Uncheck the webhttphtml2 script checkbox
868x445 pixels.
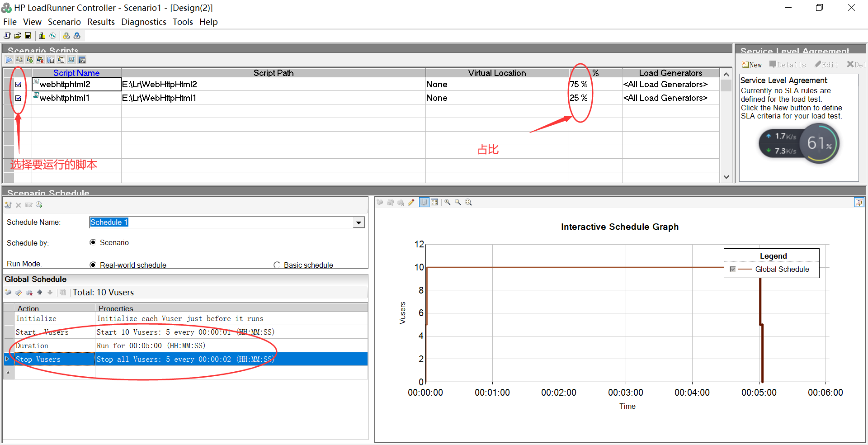click(19, 85)
